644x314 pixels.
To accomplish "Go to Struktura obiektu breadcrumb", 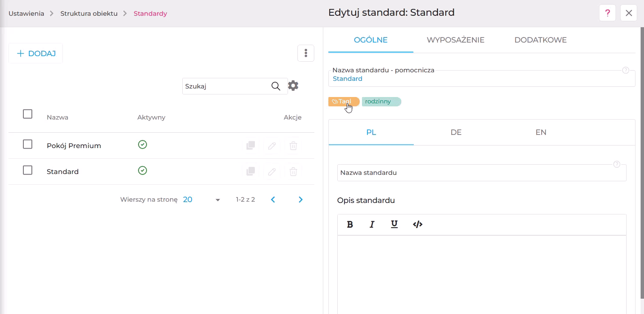I will (x=89, y=14).
